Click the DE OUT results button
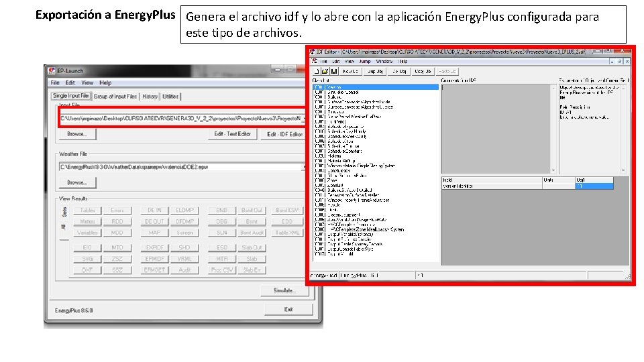Viewport: 644px width, 362px height. tap(154, 221)
